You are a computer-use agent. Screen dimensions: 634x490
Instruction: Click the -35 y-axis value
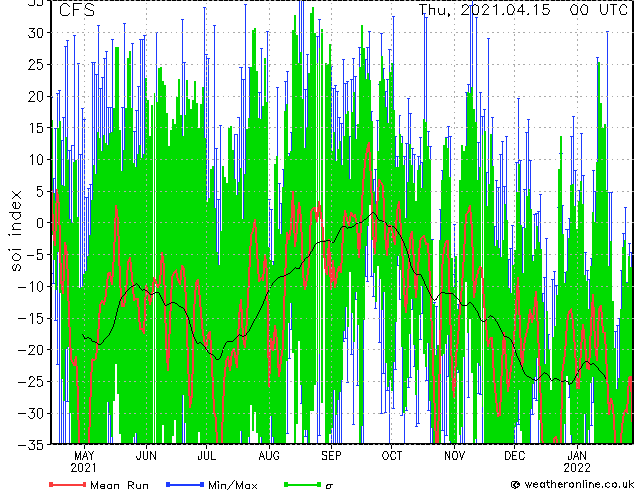click(x=32, y=445)
